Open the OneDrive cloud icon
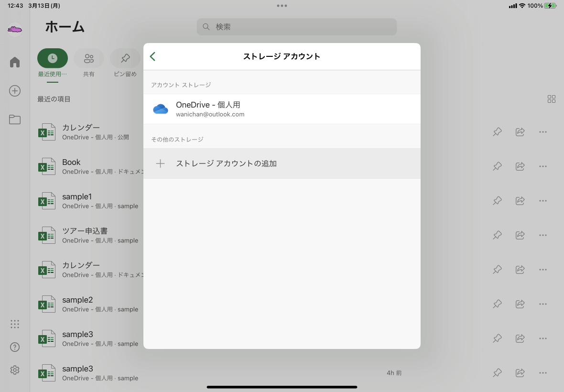The height and width of the screenshot is (392, 564). 161,109
